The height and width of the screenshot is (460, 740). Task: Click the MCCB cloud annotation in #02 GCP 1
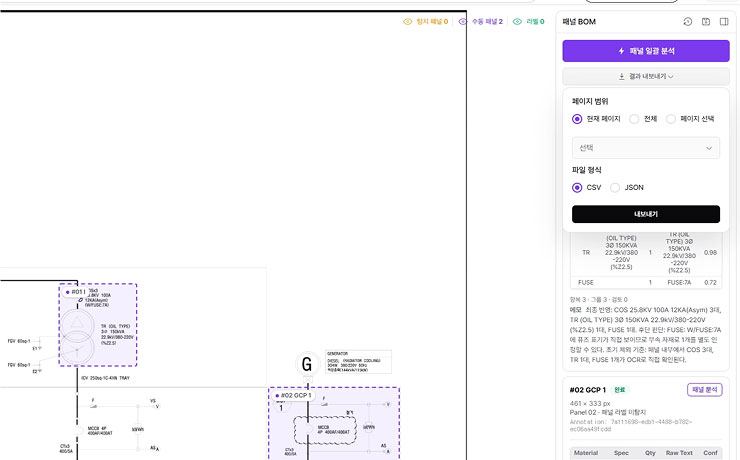tap(326, 429)
